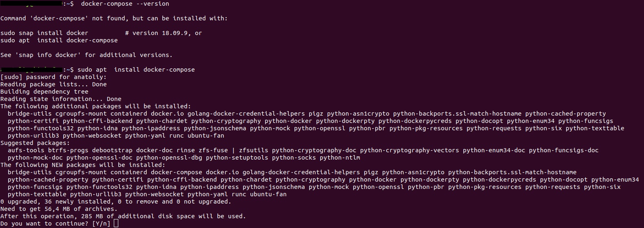The image size is (644, 228).
Task: Click the 'Command docker-compose not found' message
Action: click(x=114, y=18)
